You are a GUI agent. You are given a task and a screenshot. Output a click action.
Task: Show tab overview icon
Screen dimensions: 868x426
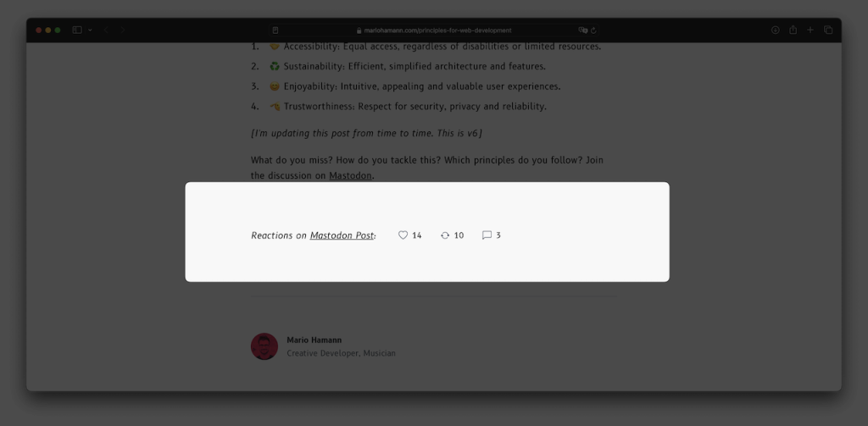(828, 30)
